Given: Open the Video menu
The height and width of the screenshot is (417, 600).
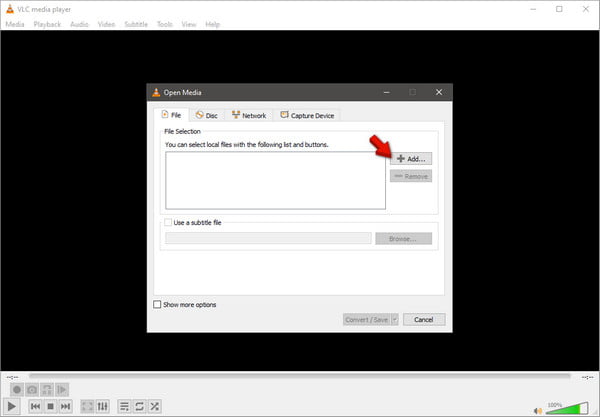Looking at the screenshot, I should [106, 24].
